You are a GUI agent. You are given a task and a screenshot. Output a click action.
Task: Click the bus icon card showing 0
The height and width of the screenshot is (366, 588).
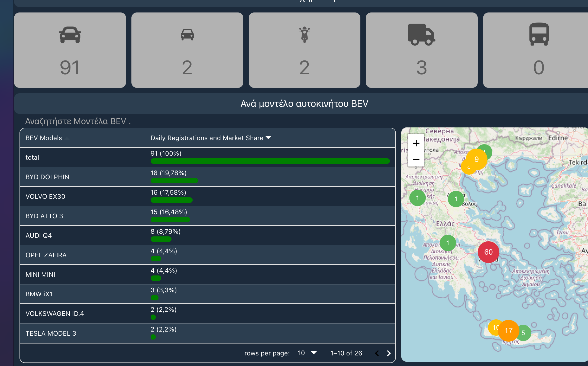[x=536, y=50]
